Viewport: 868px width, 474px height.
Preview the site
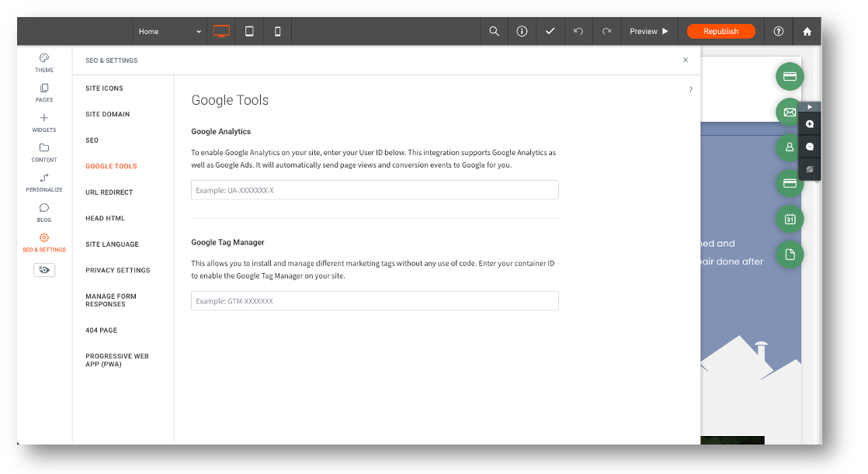tap(649, 32)
